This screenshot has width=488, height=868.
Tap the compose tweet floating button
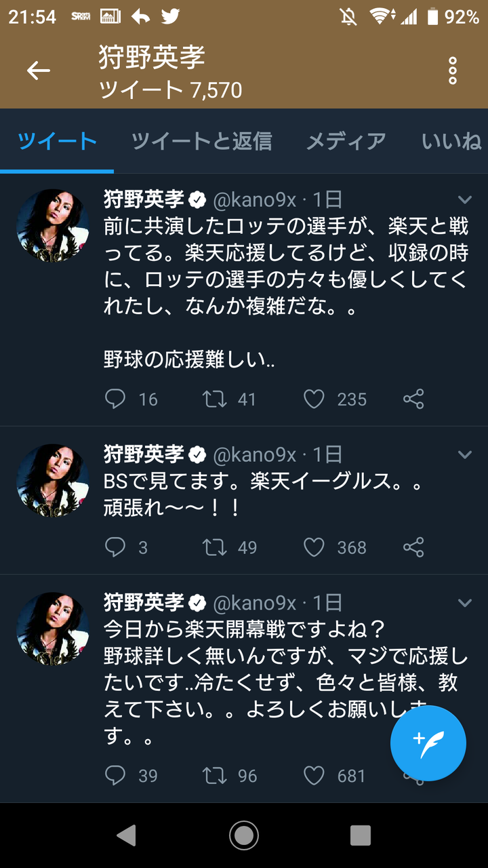click(x=428, y=743)
